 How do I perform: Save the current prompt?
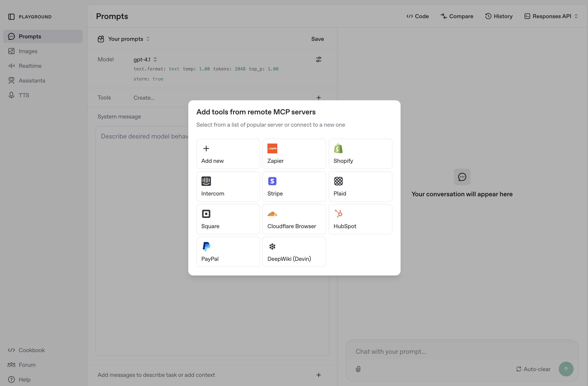pos(317,39)
